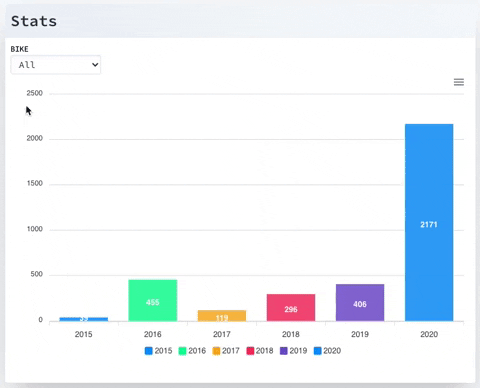Open the chart hamburger menu icon
The image size is (480, 388).
tap(459, 82)
